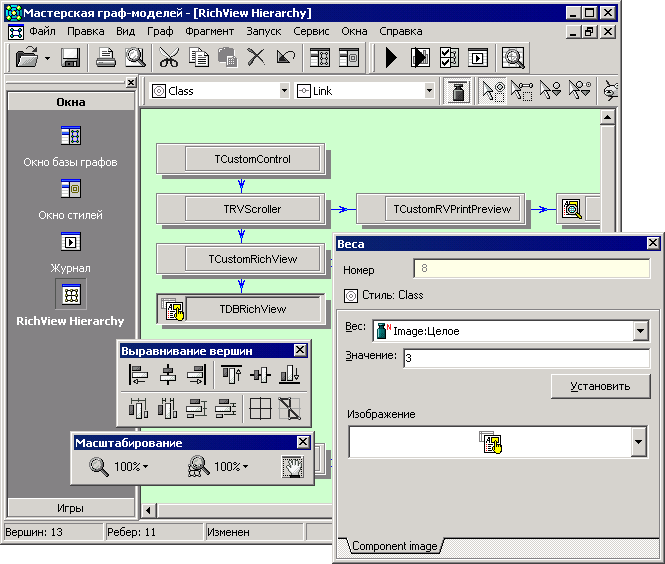
Task: Click the Игры sidebar group button
Action: tap(71, 508)
